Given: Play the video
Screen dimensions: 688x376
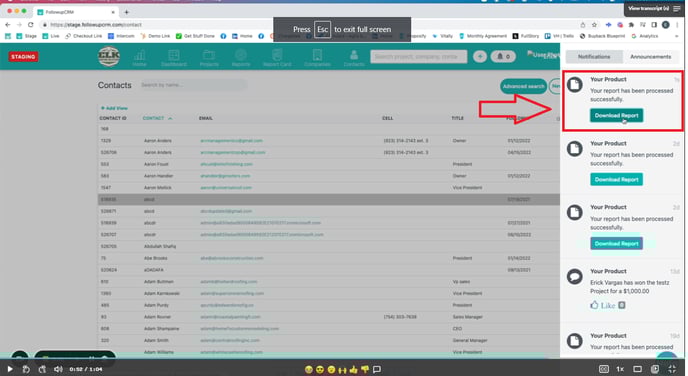Looking at the screenshot, I should (x=10, y=369).
